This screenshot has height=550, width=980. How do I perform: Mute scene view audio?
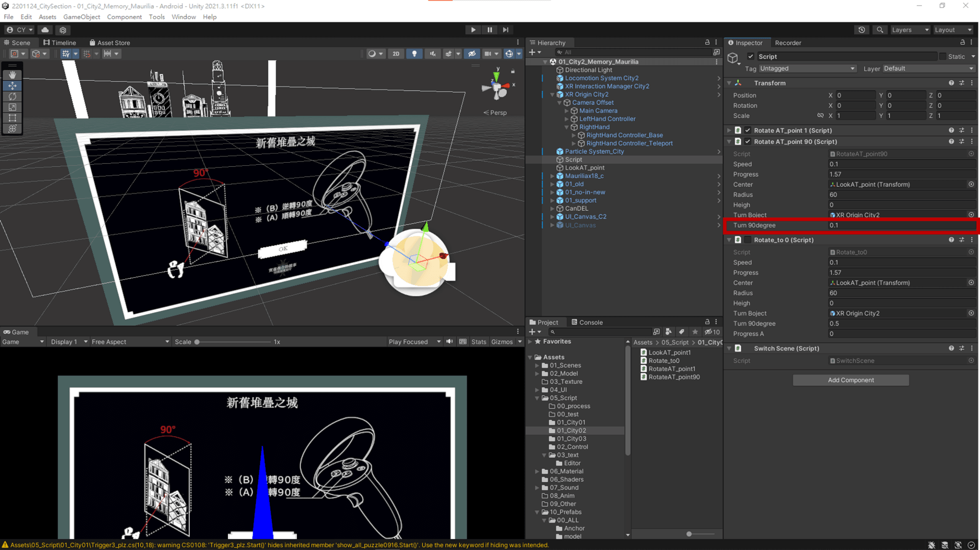[432, 54]
